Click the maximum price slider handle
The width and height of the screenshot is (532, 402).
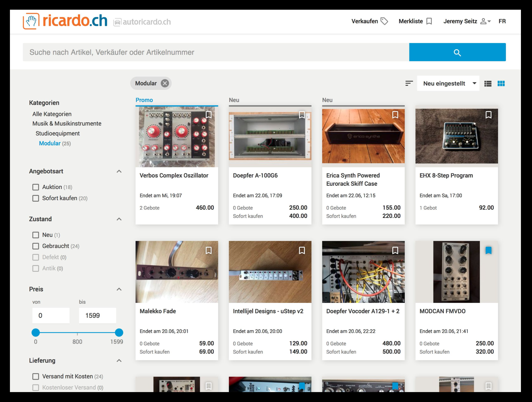(x=119, y=333)
